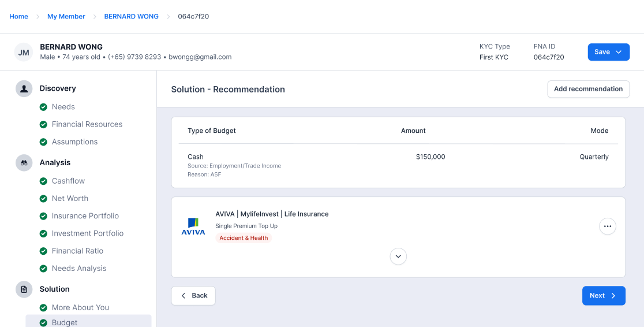Click the check icon beside Needs Analysis
644x327 pixels.
coord(43,268)
